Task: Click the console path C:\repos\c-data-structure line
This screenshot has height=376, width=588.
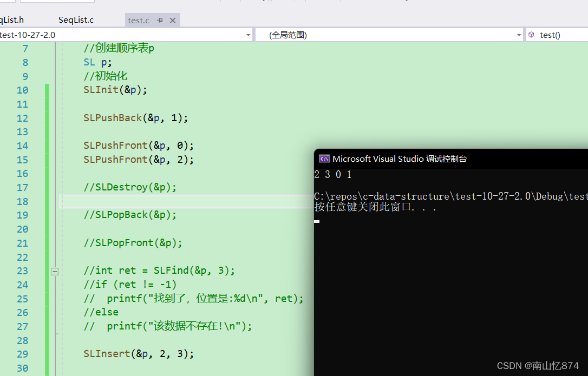Action: pyautogui.click(x=451, y=196)
